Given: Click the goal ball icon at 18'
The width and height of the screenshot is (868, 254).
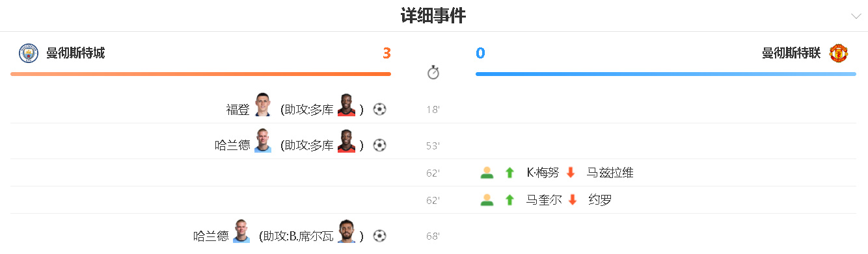Looking at the screenshot, I should (x=380, y=109).
